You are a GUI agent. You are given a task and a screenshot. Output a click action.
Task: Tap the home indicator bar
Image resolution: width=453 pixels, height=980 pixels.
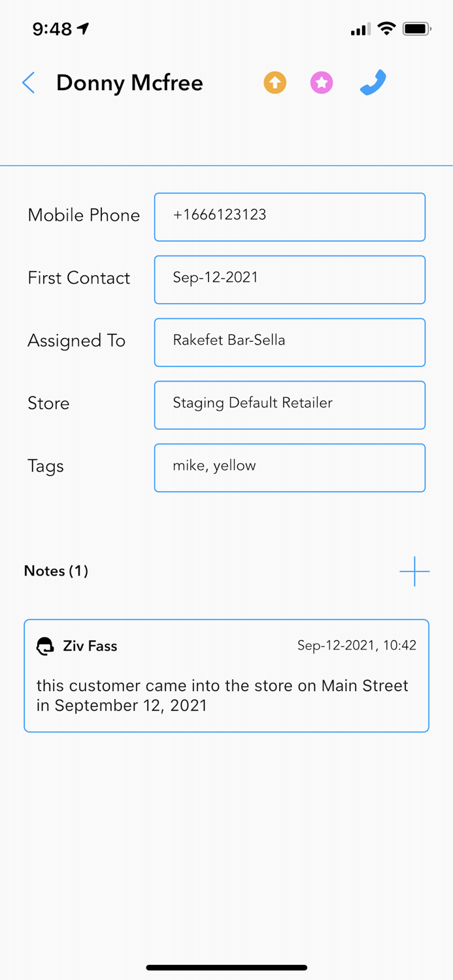(x=226, y=968)
